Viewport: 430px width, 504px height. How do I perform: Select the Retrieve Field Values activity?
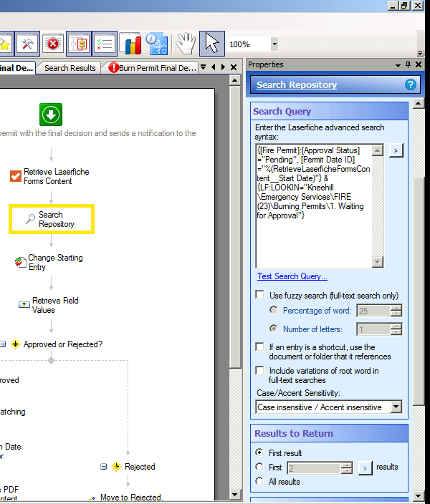49,305
